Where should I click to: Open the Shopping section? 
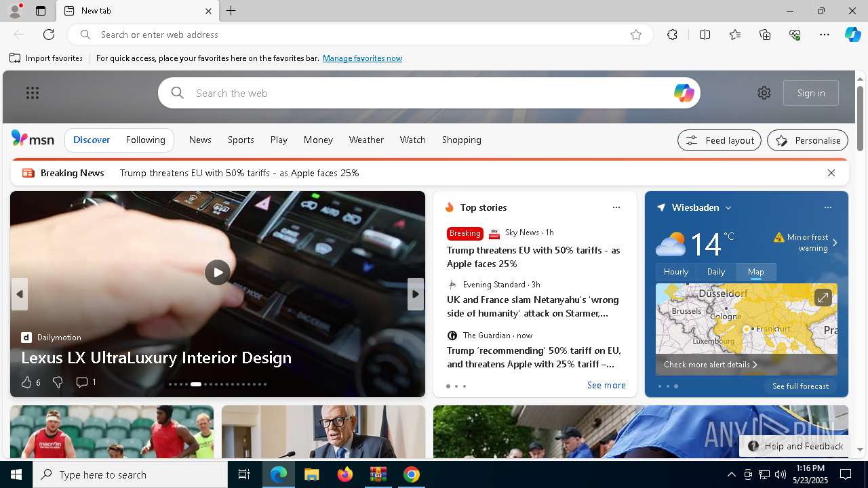click(x=462, y=140)
